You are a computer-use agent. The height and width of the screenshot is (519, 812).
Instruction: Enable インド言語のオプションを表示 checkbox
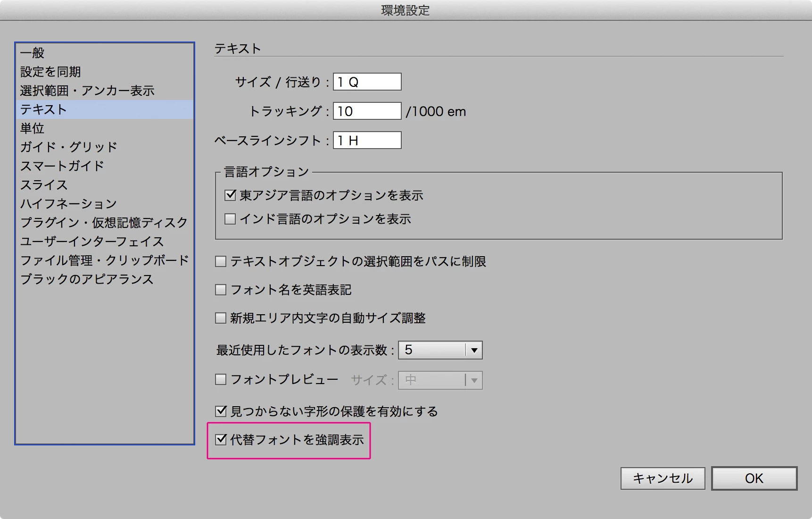[x=230, y=219]
